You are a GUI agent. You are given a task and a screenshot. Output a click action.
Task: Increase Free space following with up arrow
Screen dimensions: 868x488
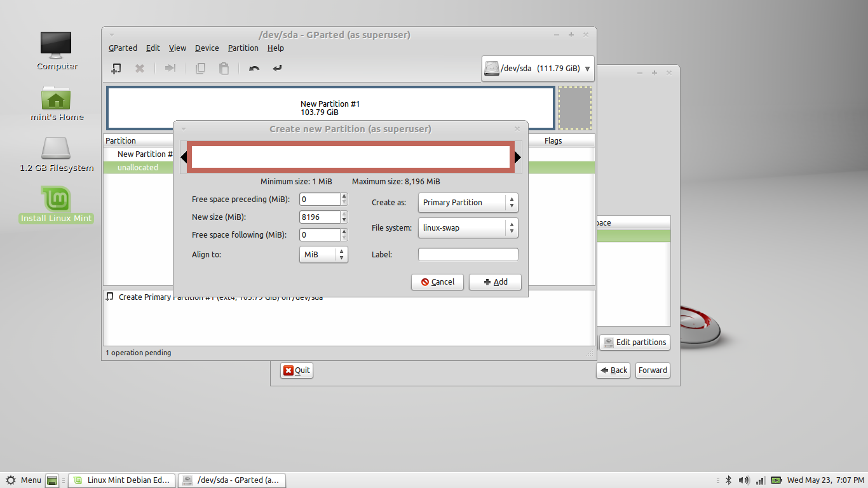click(x=344, y=232)
